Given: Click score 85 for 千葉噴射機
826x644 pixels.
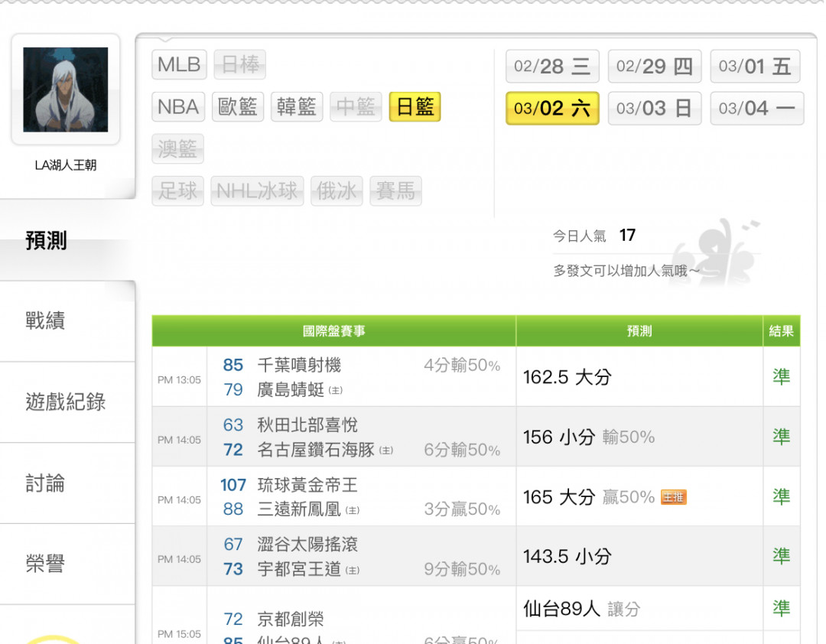Looking at the screenshot, I should pyautogui.click(x=233, y=365).
